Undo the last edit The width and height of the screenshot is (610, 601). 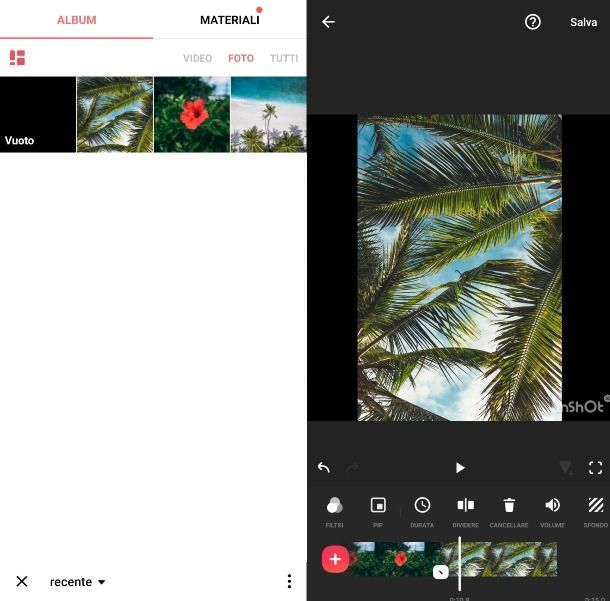pyautogui.click(x=324, y=468)
